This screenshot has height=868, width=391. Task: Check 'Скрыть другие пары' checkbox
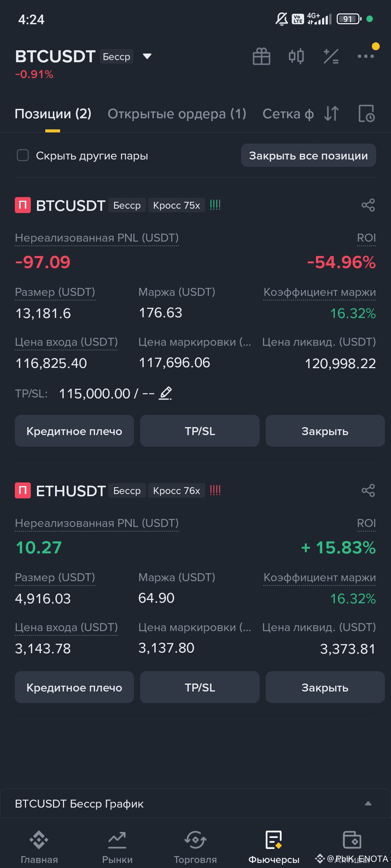point(23,156)
